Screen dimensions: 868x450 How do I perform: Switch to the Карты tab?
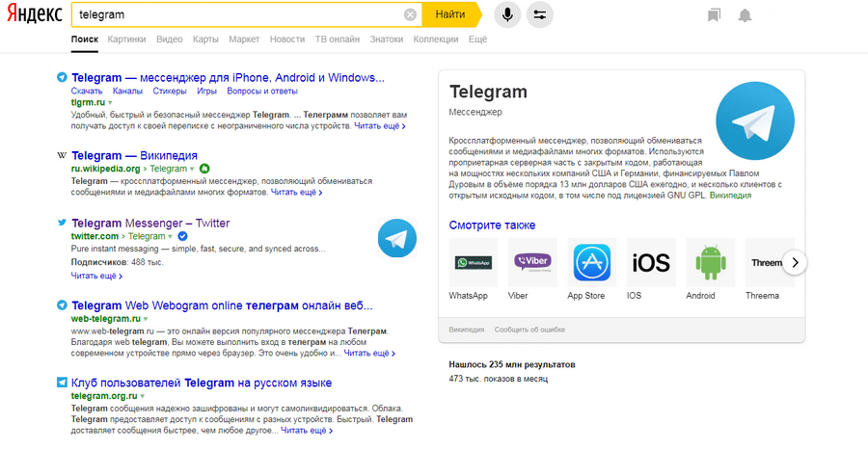pos(205,40)
